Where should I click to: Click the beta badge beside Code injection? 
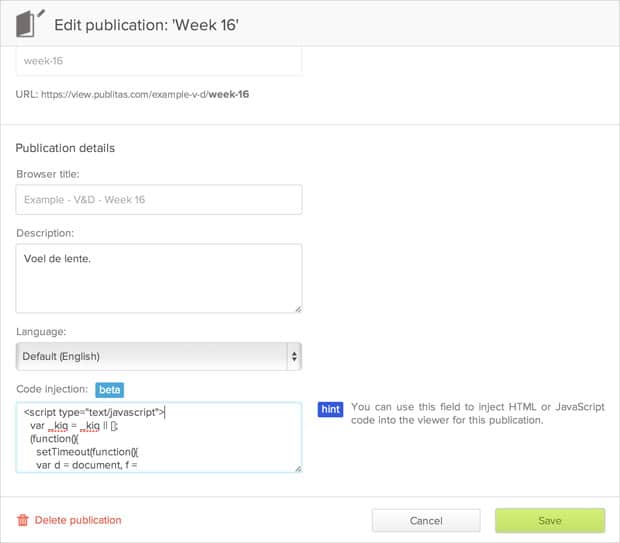(x=109, y=389)
